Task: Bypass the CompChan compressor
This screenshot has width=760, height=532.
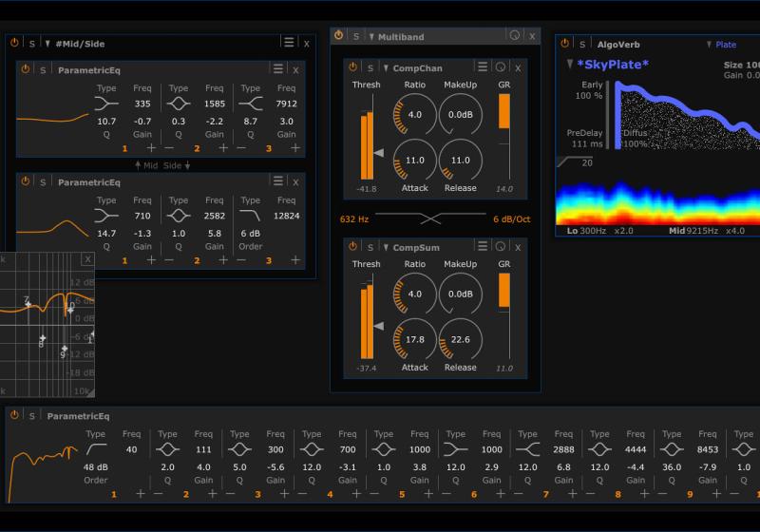Action: point(352,66)
